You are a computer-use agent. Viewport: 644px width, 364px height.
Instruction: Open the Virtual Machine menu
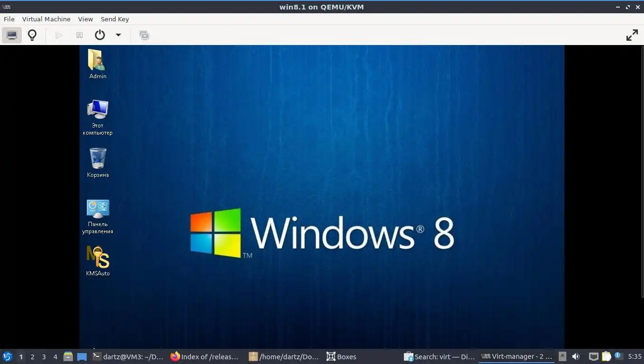click(x=46, y=19)
